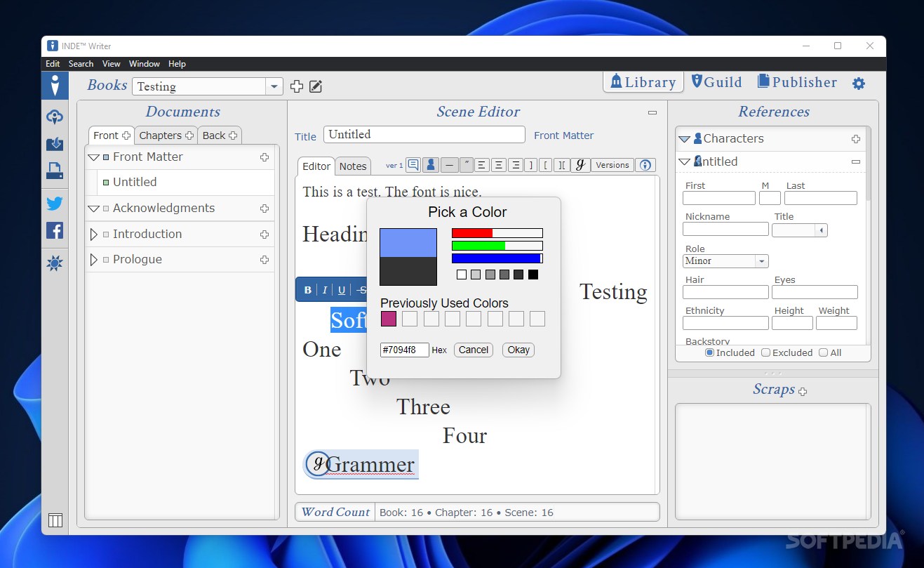Click the circled grammar icon beside Grammer
The width and height of the screenshot is (924, 568).
point(319,463)
